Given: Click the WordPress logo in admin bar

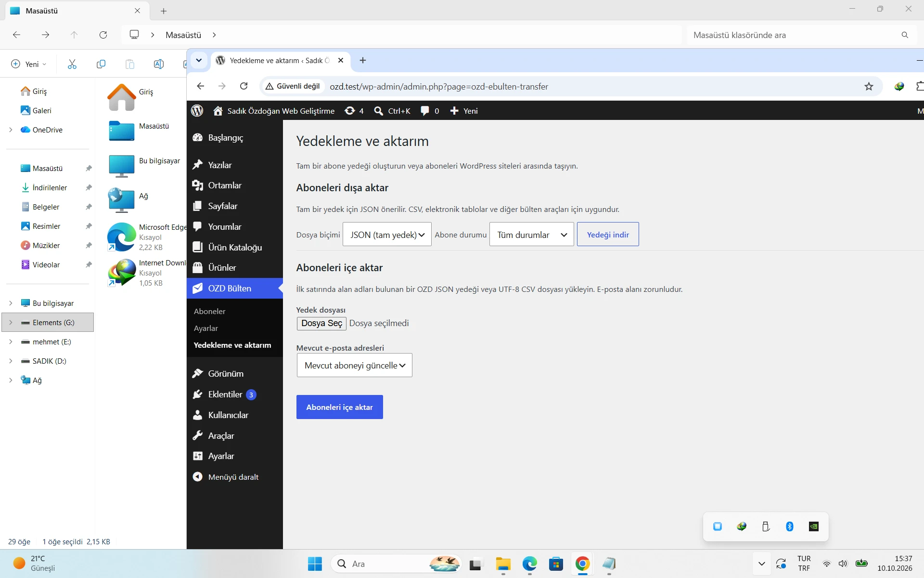Looking at the screenshot, I should click(x=197, y=111).
